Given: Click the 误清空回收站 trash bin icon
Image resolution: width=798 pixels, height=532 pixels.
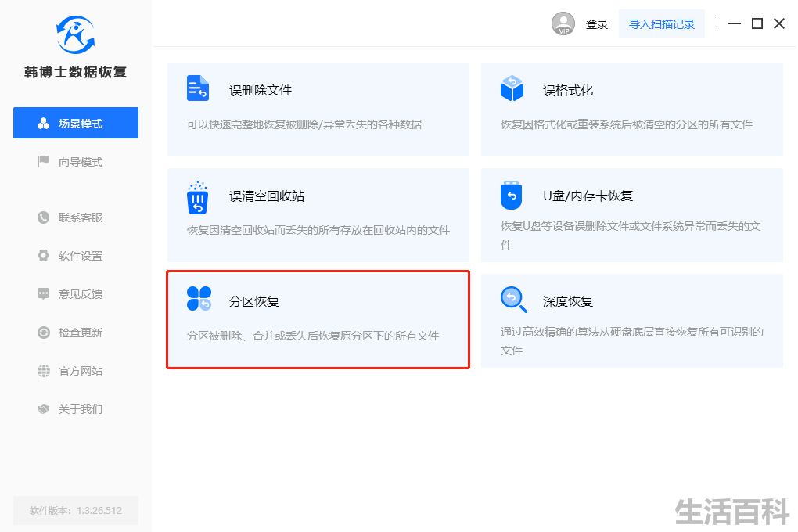Looking at the screenshot, I should click(x=198, y=197).
